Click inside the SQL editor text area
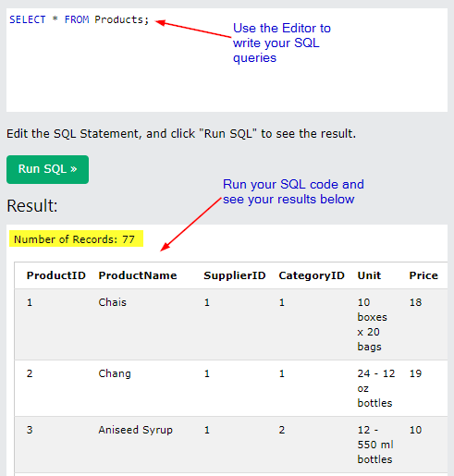The width and height of the screenshot is (454, 476). click(227, 60)
